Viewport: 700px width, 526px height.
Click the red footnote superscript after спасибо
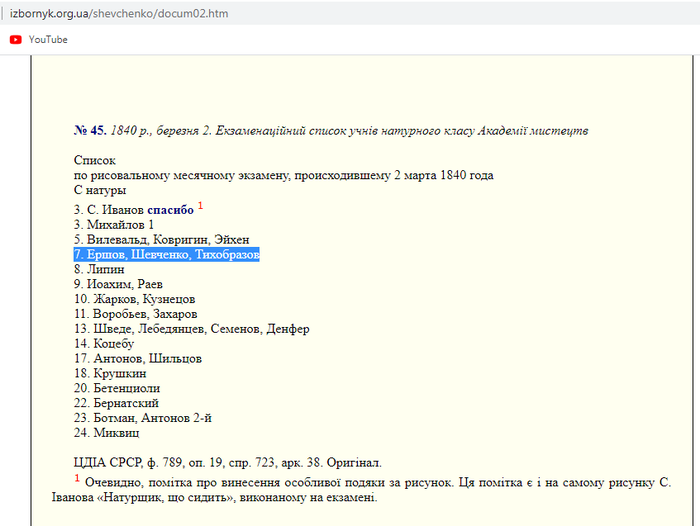199,206
